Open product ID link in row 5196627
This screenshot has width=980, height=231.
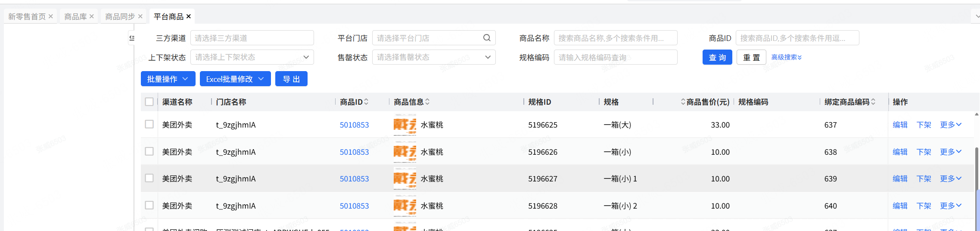pos(354,178)
